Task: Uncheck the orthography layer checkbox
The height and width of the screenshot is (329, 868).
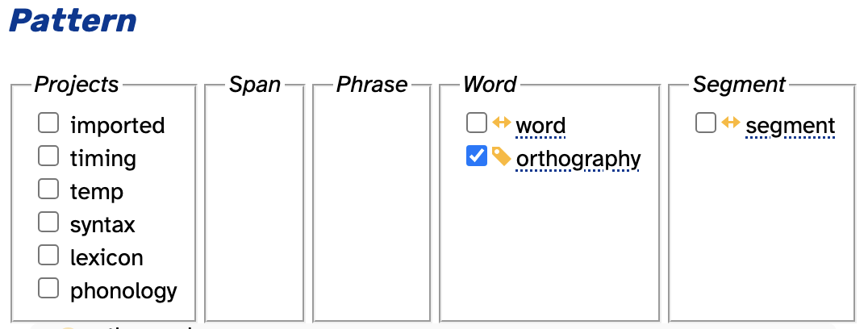Action: [477, 156]
